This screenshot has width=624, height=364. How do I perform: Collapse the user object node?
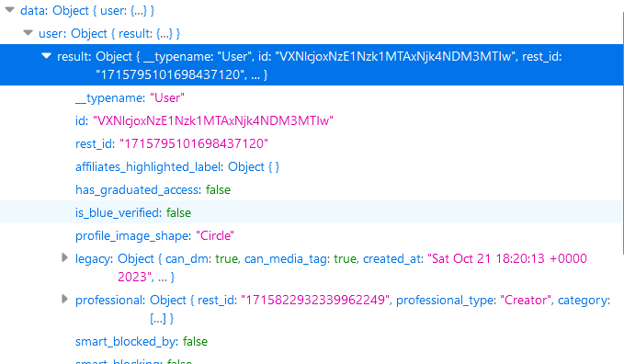tap(28, 33)
